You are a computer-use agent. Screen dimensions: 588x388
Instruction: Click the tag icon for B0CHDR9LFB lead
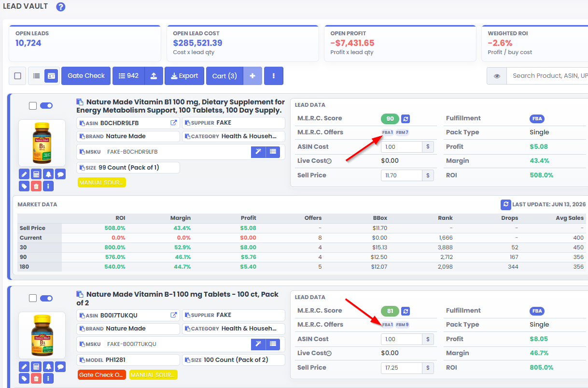[x=24, y=186]
